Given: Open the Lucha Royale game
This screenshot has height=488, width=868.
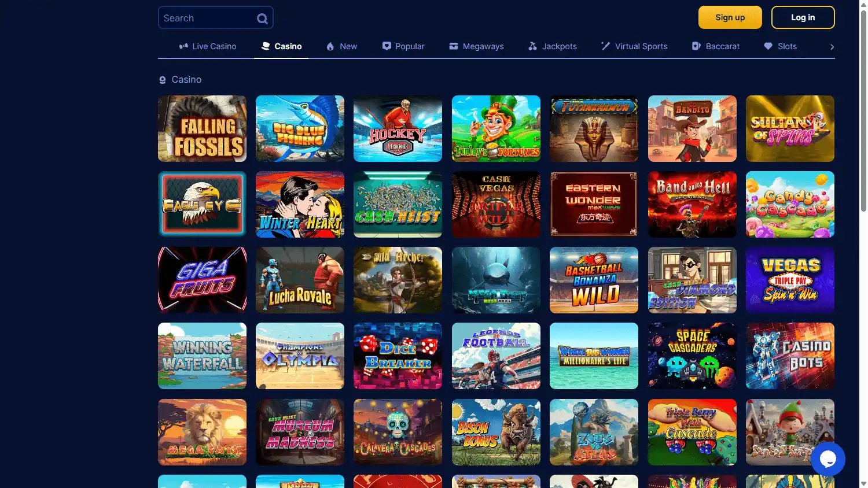Looking at the screenshot, I should (x=300, y=280).
